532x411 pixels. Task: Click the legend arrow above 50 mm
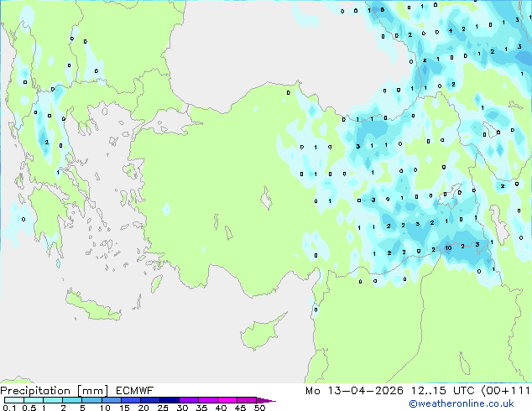click(x=266, y=400)
